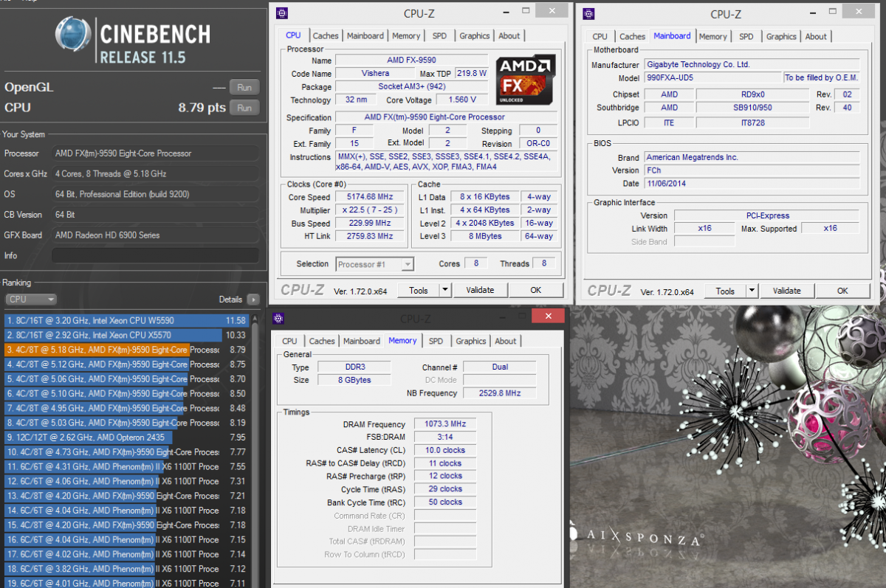886x588 pixels.
Task: Click the DRAM Frequency value 1073.3 MHz
Action: click(445, 424)
